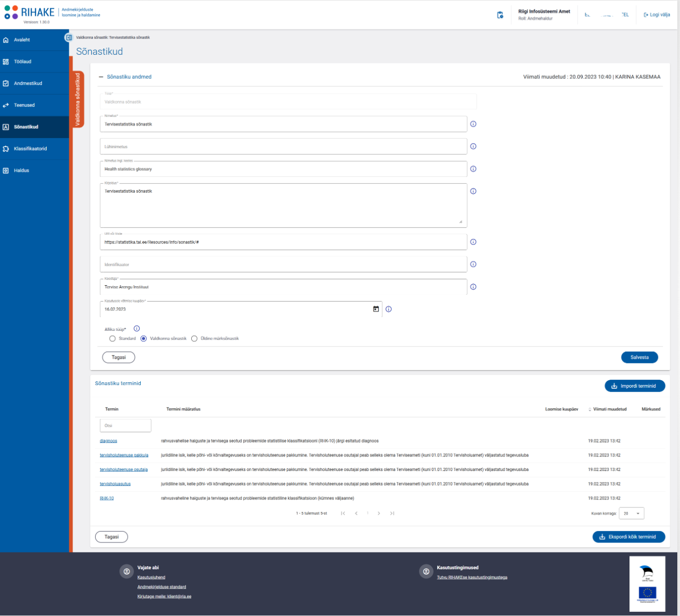This screenshot has width=680, height=616.
Task: Open Tutvu RIHAKEse kasutustingimustega link
Action: (x=472, y=577)
